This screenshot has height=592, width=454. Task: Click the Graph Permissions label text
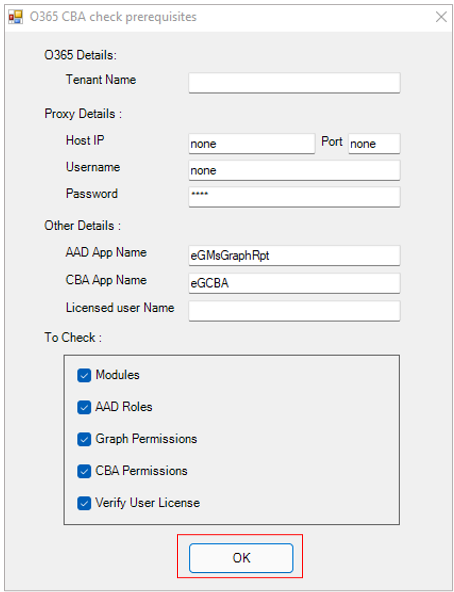(146, 439)
